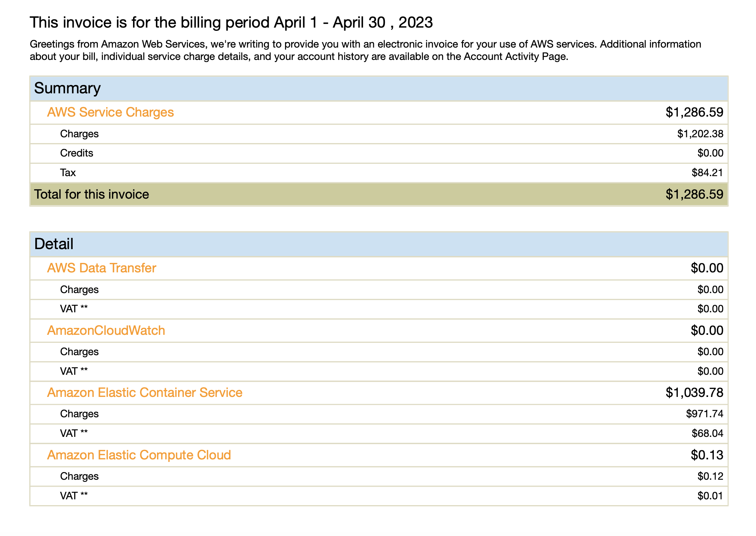Click VAT label under Elastic Compute Cloud
756x536 pixels.
pyautogui.click(x=74, y=496)
